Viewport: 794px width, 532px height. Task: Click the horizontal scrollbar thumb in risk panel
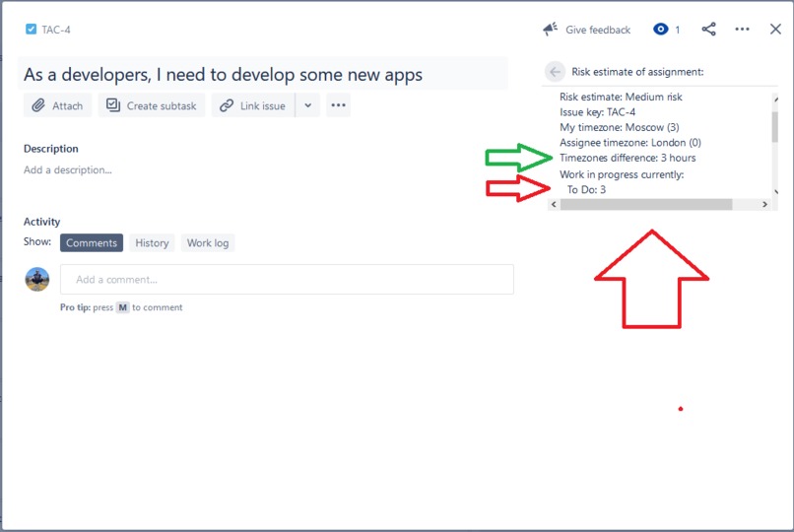coord(646,205)
